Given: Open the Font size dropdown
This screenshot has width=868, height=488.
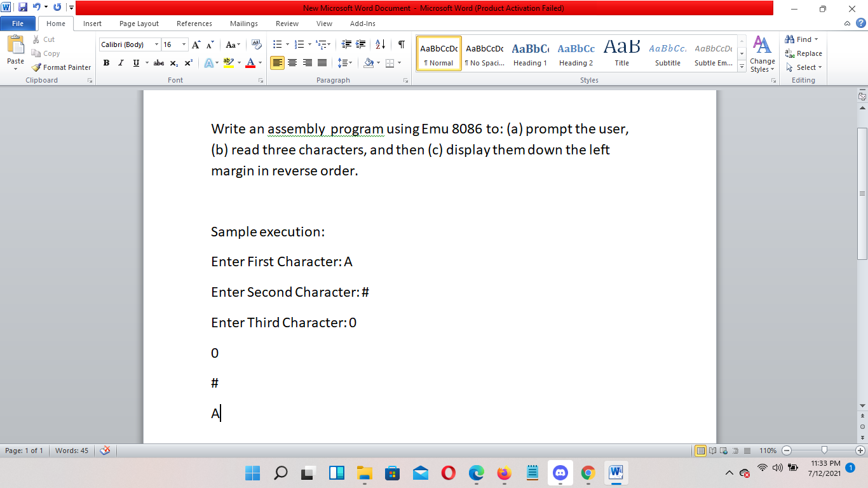Looking at the screenshot, I should click(184, 44).
